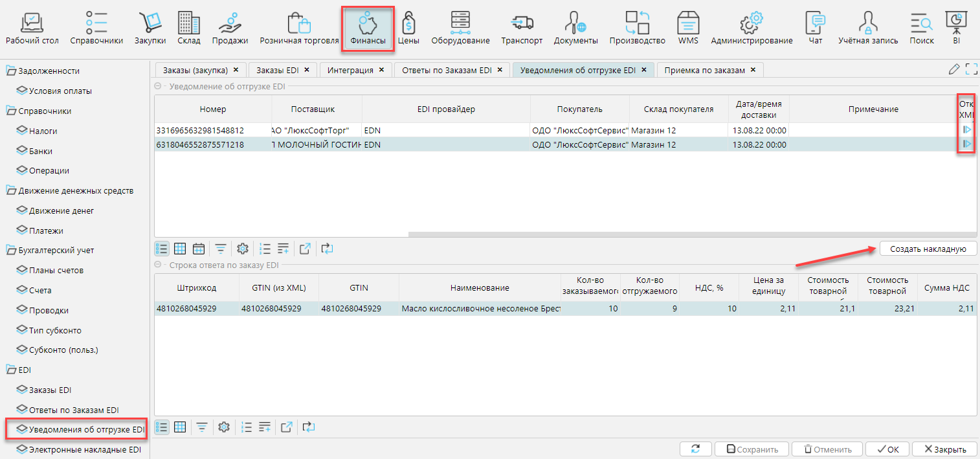The image size is (980, 459).
Task: Click the pencil edit icon above the table
Action: (953, 69)
